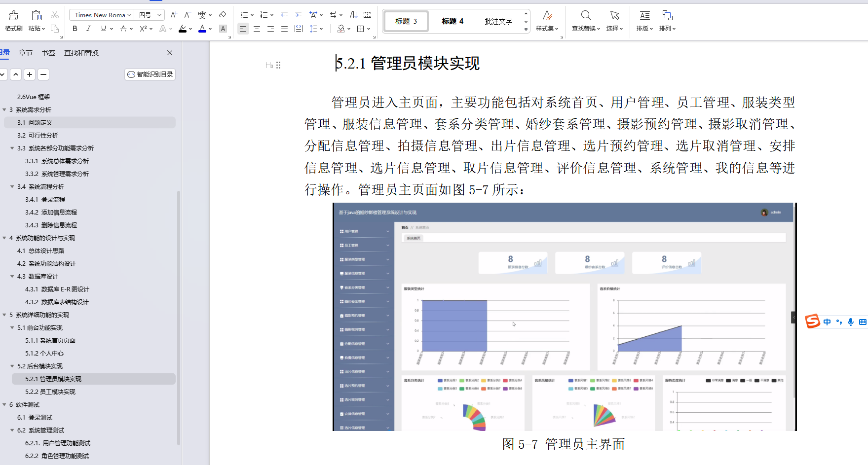Screen dimensions: 868x465
Task: Click the font color blue swatch
Action: pyautogui.click(x=202, y=29)
